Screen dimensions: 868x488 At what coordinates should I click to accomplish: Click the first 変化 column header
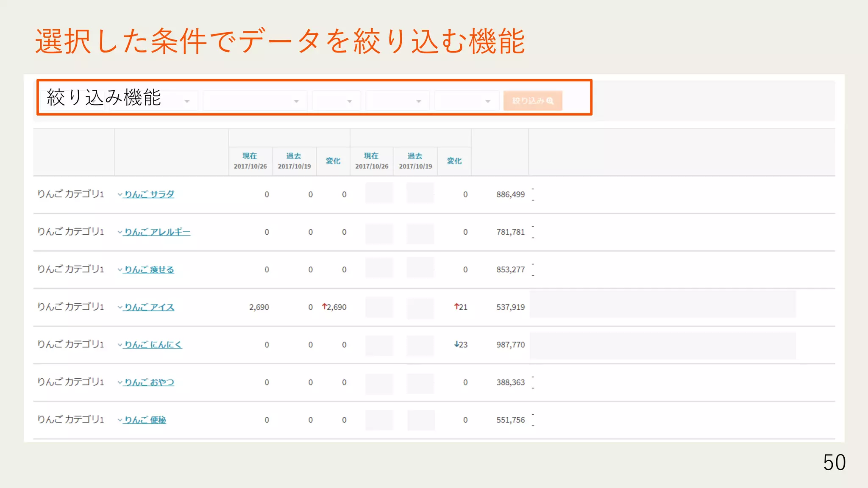pos(333,161)
